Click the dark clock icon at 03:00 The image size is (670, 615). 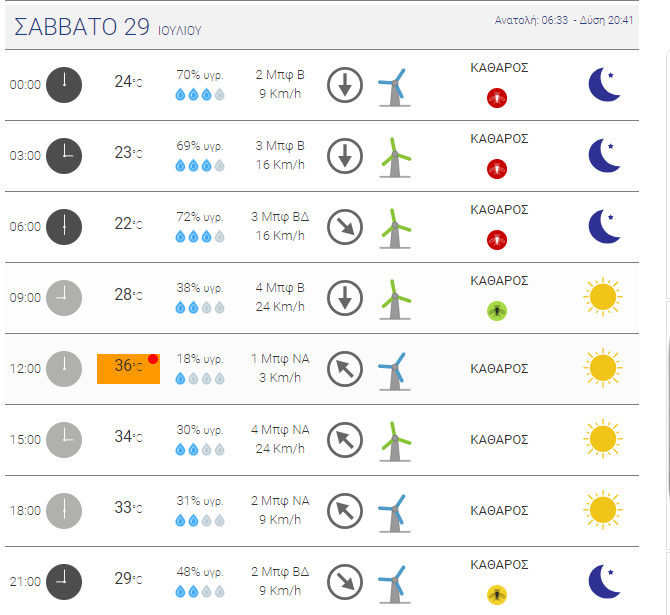(64, 156)
